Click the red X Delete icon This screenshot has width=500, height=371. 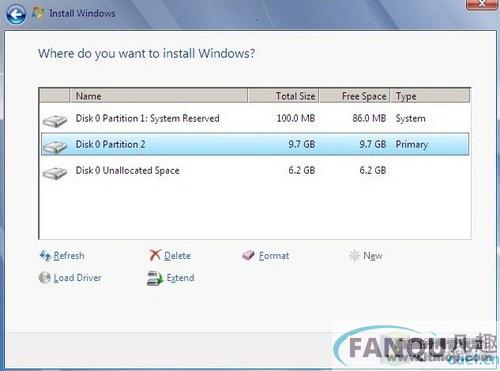(x=155, y=255)
